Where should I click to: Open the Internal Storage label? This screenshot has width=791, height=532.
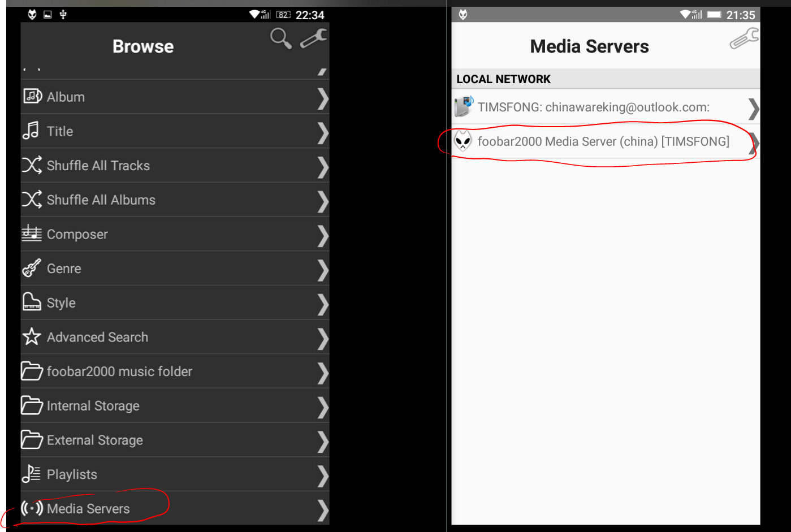point(93,406)
